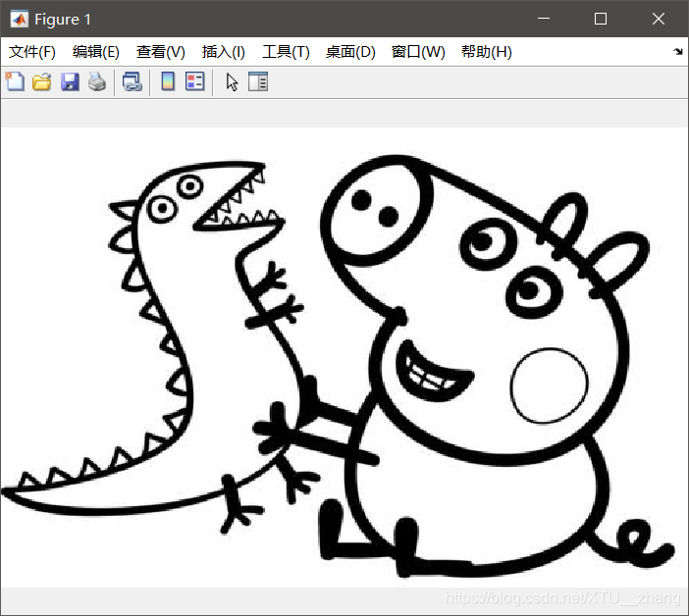Insert a colorbar from toolbar
The width and height of the screenshot is (689, 616).
pos(168,82)
